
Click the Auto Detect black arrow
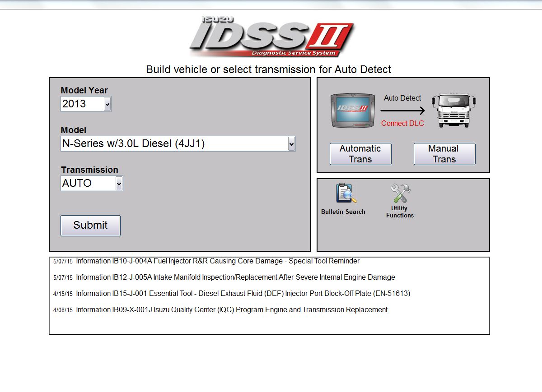402,111
